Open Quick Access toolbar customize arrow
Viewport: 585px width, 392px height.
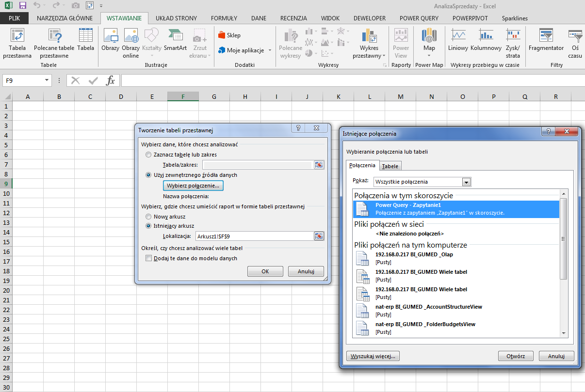pyautogui.click(x=101, y=6)
